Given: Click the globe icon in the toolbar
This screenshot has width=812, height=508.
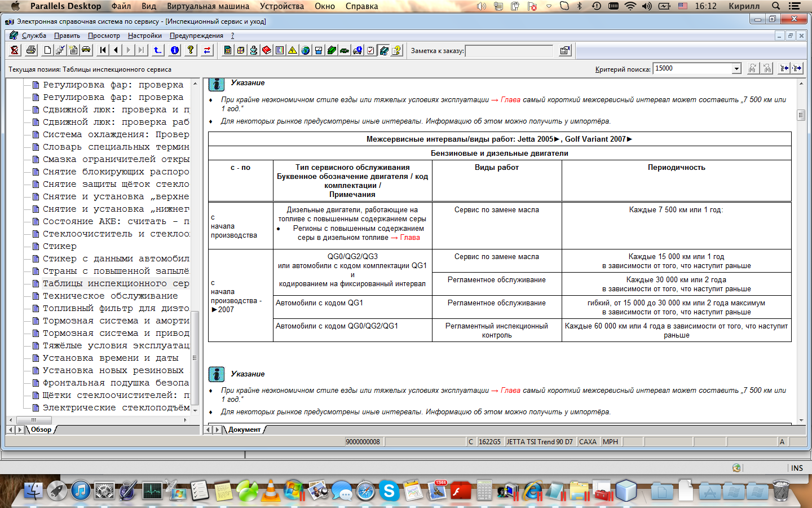Looking at the screenshot, I should click(306, 50).
